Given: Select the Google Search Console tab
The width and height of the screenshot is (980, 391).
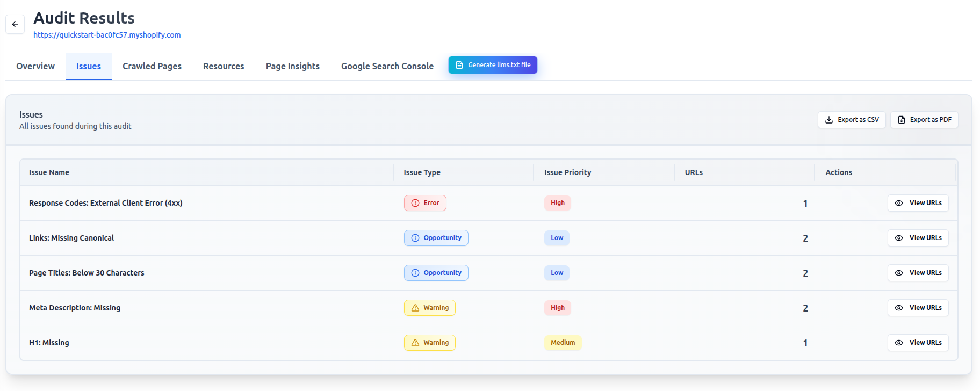Looking at the screenshot, I should tap(387, 66).
